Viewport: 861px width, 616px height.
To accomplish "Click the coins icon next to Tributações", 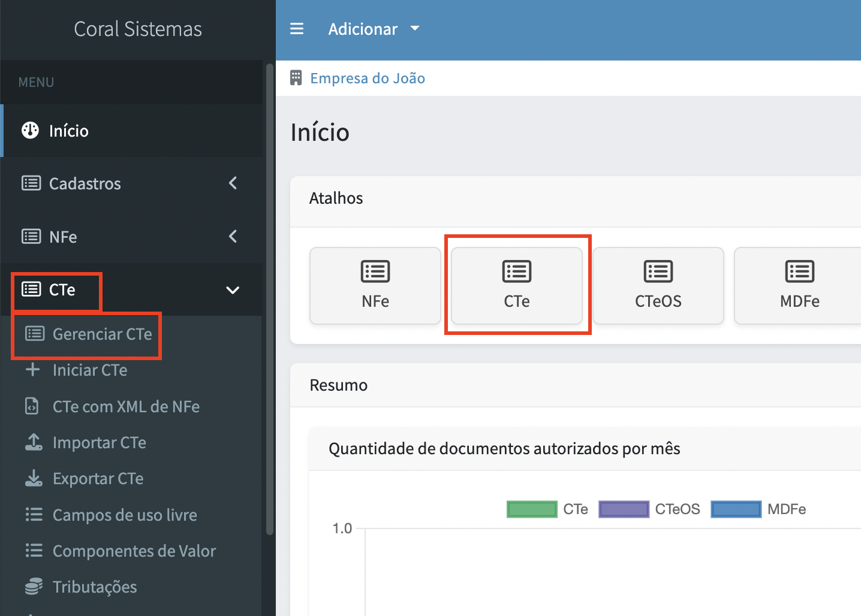I will point(34,586).
